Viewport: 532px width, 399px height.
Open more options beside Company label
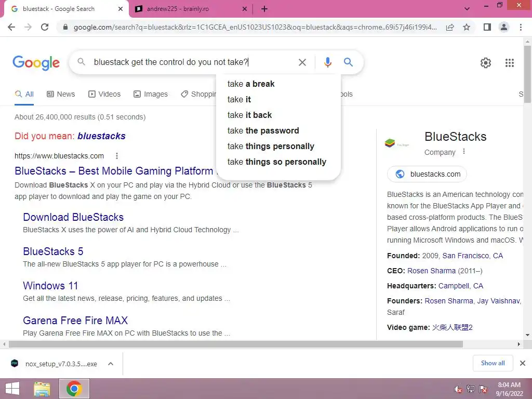(464, 152)
